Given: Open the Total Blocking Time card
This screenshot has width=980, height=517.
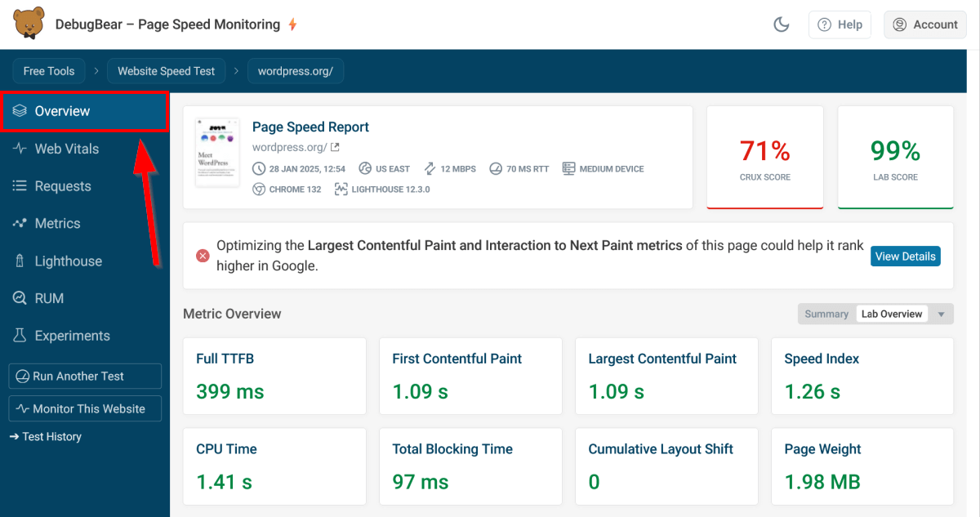Looking at the screenshot, I should [x=470, y=467].
